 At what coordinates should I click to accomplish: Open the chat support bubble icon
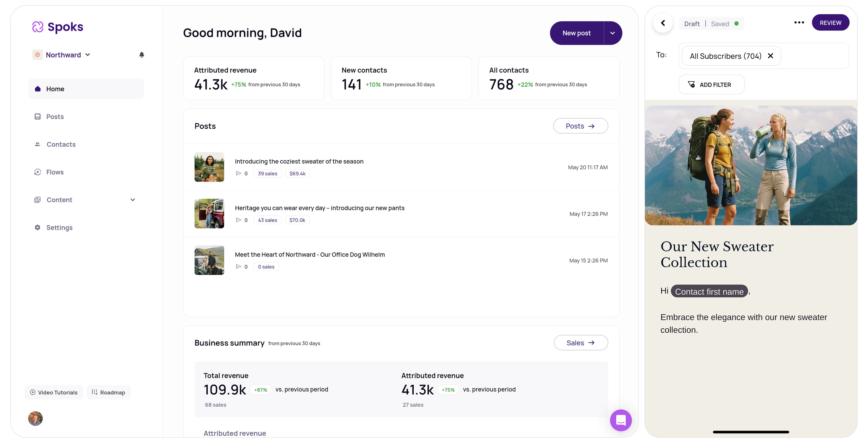(621, 420)
